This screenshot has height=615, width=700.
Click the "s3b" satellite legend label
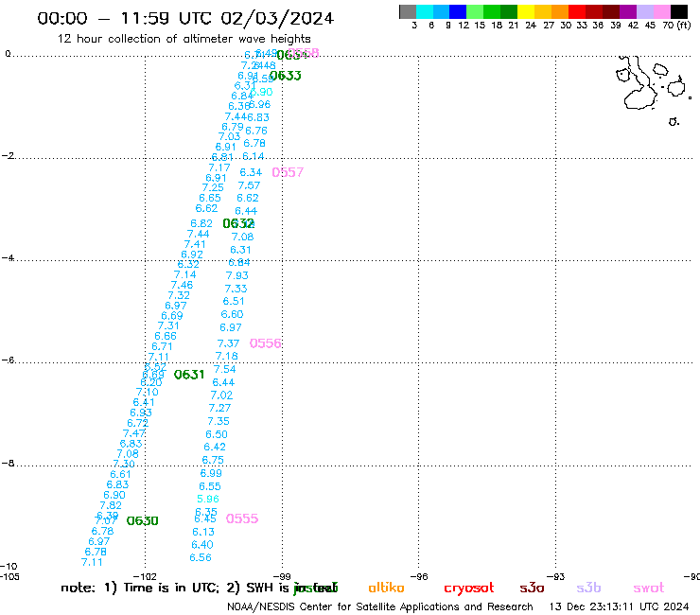coord(588,588)
